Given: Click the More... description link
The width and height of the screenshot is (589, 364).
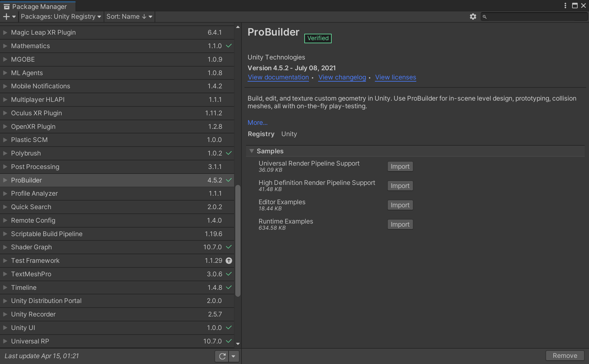Looking at the screenshot, I should (x=257, y=123).
